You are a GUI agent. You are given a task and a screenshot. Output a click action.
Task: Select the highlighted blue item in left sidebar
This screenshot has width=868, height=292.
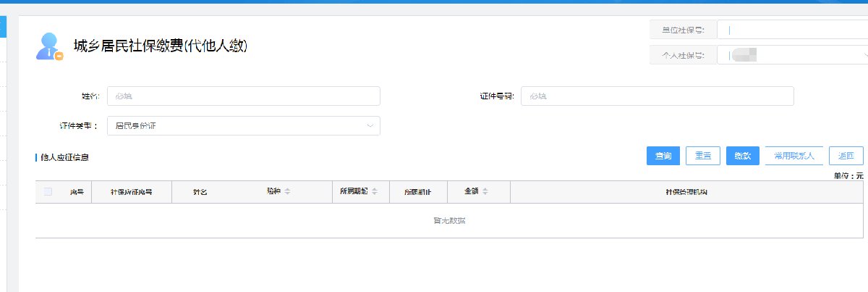point(2,27)
